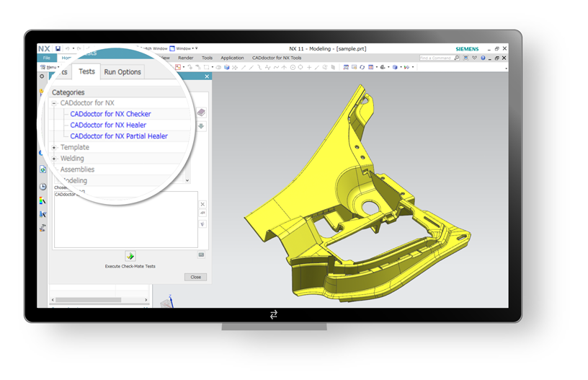Click the Close button in Check-Mate dialog

coord(195,277)
